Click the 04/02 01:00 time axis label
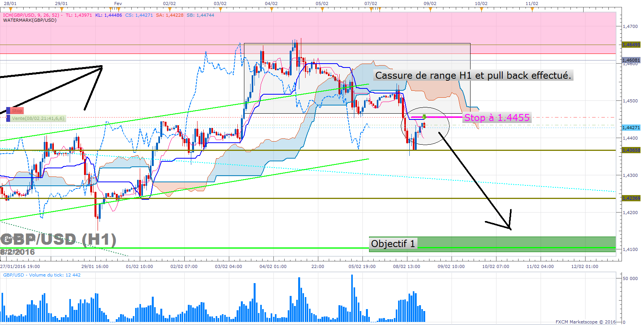644x325 pixels. (273, 266)
